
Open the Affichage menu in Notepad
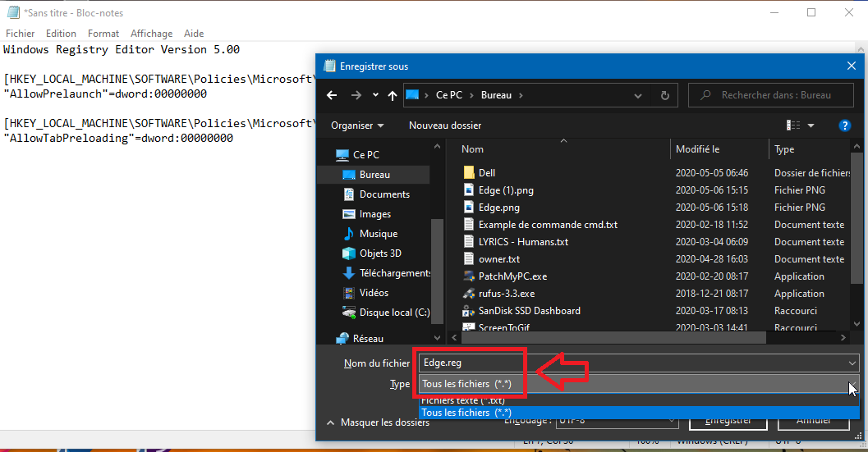point(151,34)
